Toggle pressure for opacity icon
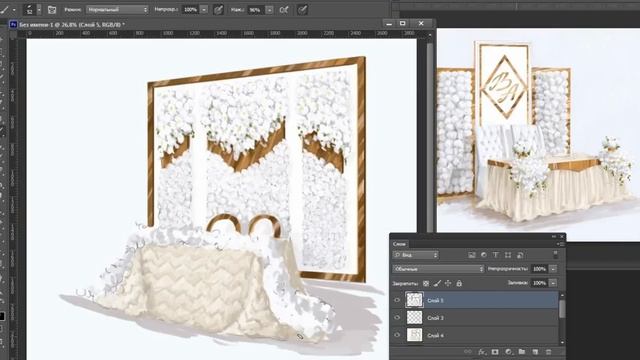The height and width of the screenshot is (360, 640). [218, 9]
